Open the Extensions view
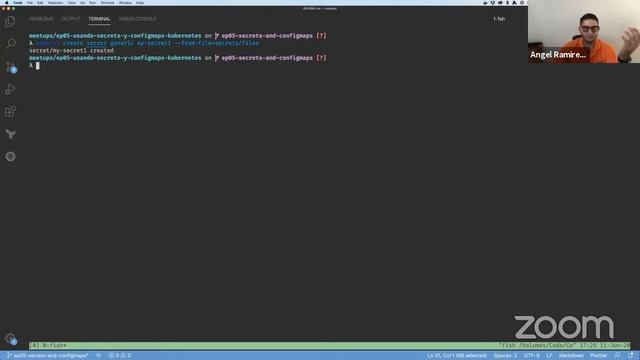The height and width of the screenshot is (360, 640). pyautogui.click(x=11, y=111)
